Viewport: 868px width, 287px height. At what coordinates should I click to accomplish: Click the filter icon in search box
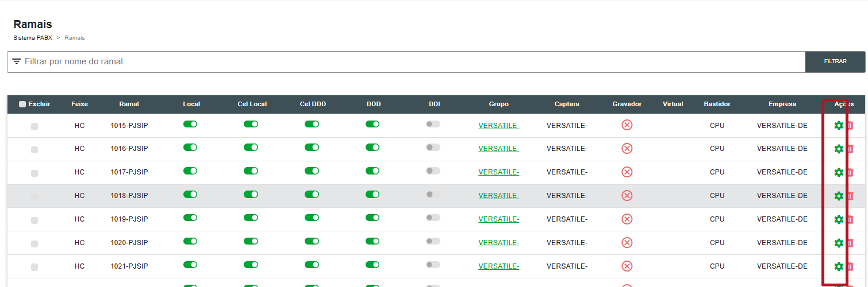(17, 61)
